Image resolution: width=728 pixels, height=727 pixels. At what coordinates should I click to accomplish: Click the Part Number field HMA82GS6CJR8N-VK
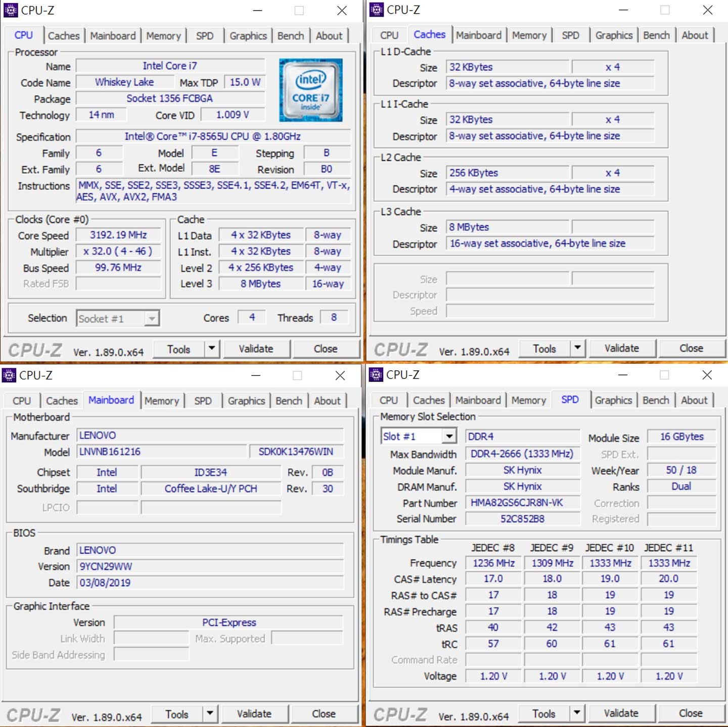[x=522, y=503]
